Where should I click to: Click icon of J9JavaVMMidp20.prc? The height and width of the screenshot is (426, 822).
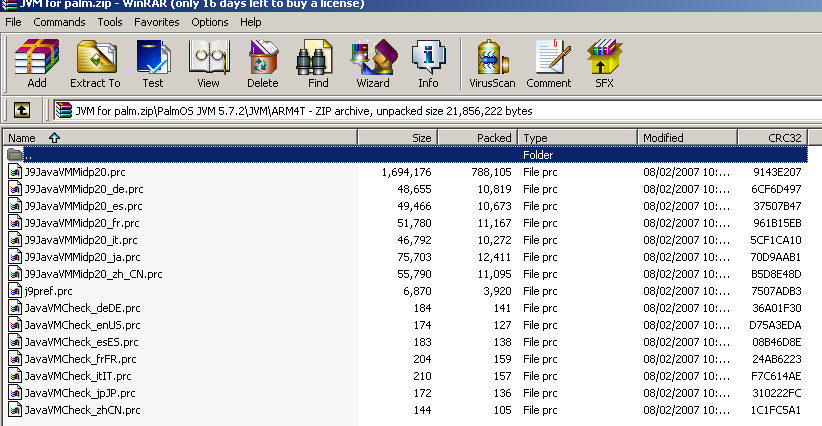[15, 172]
